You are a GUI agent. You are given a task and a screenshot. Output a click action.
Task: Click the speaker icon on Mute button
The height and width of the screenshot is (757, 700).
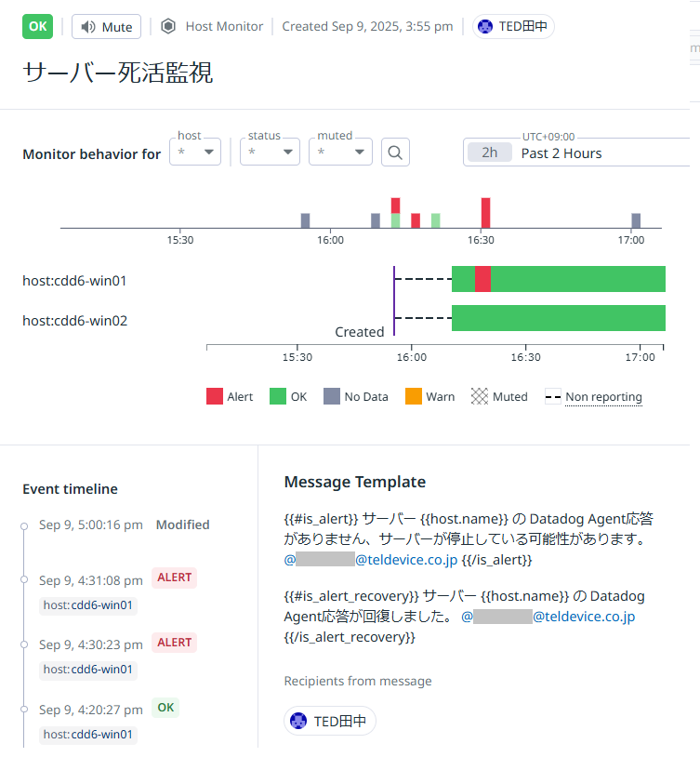coord(88,27)
